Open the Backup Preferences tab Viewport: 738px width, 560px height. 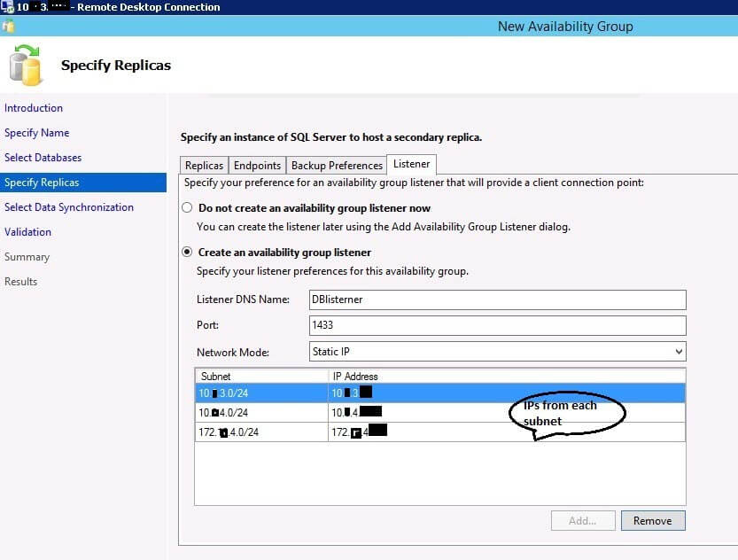coord(337,166)
